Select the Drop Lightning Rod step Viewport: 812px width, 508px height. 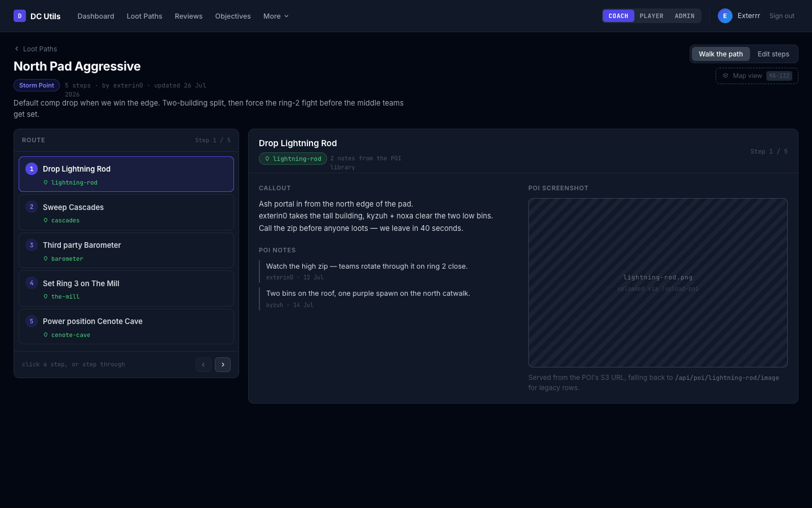(126, 174)
